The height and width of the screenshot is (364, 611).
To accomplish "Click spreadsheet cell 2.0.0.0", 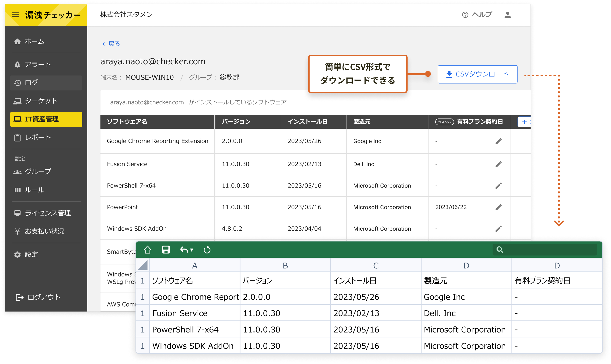I will (x=285, y=297).
